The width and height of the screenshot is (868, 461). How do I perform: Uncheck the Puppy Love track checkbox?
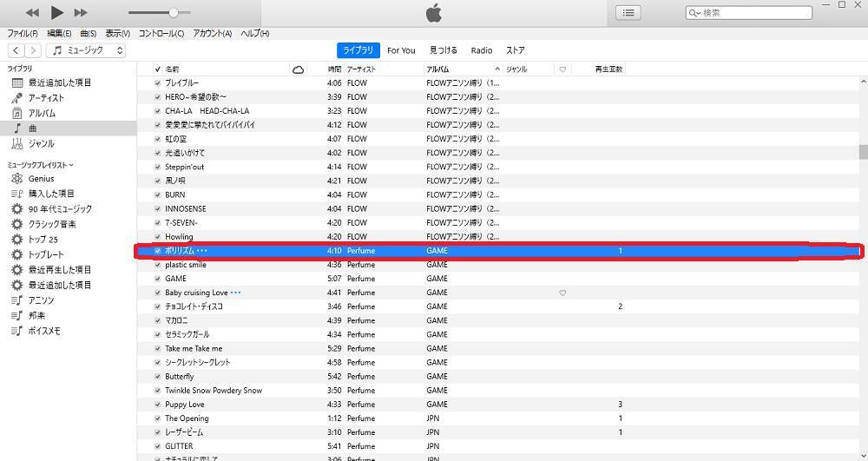point(157,405)
